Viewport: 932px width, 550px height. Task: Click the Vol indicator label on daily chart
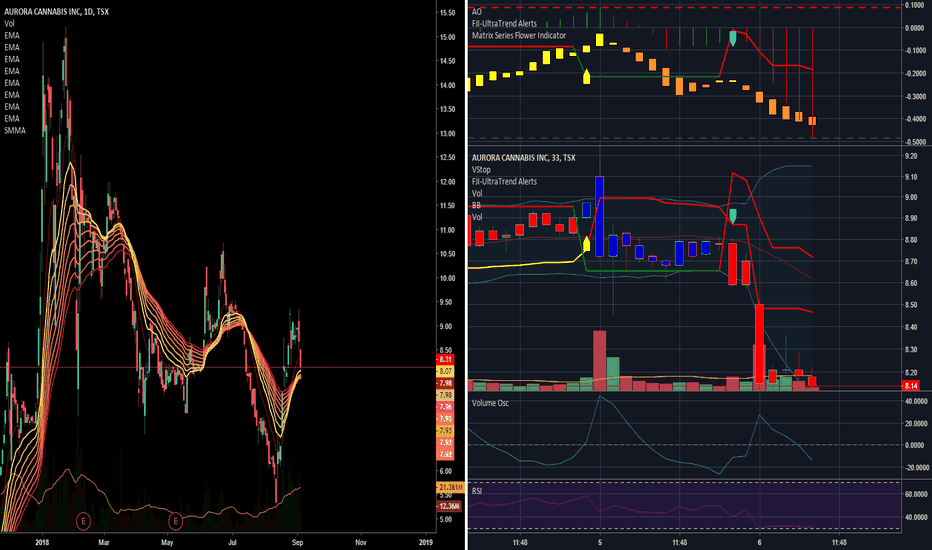(9, 23)
